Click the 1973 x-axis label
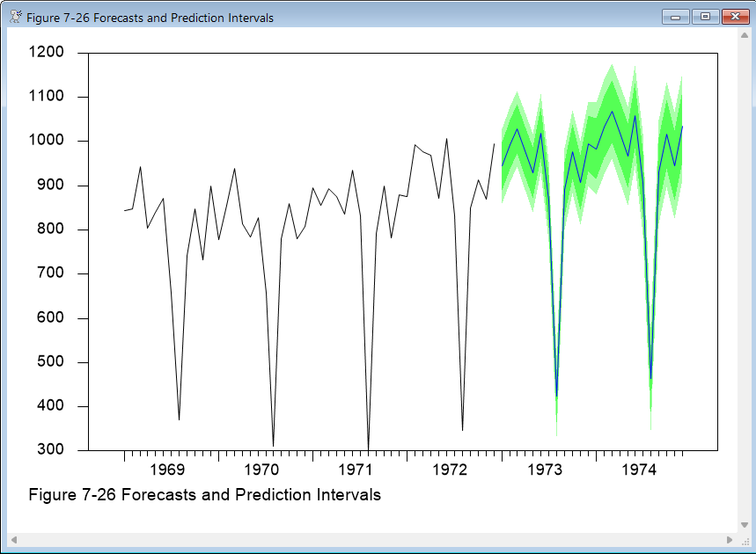This screenshot has width=756, height=554. point(546,470)
